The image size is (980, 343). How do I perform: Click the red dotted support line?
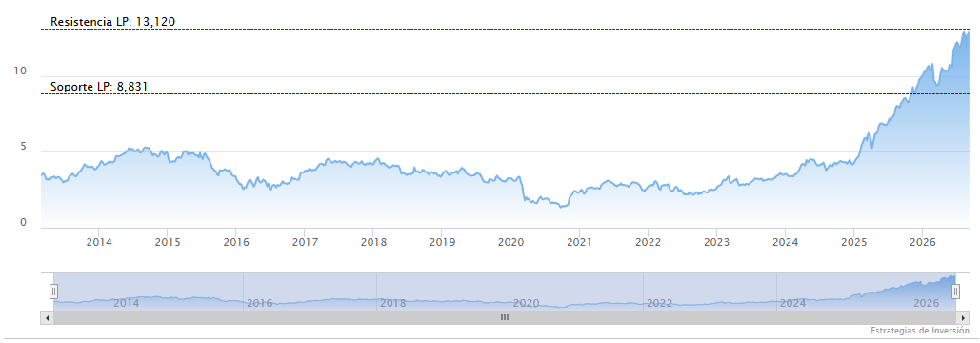click(x=505, y=93)
